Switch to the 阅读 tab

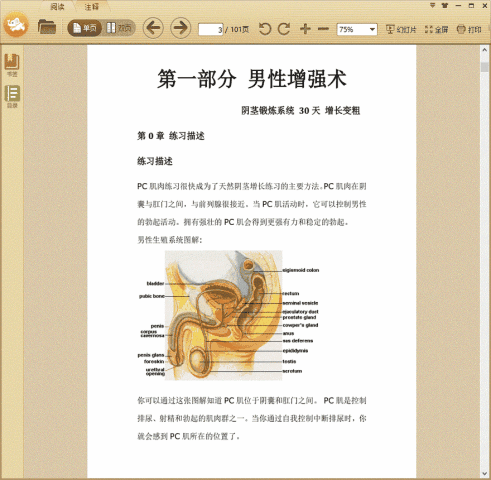click(57, 7)
